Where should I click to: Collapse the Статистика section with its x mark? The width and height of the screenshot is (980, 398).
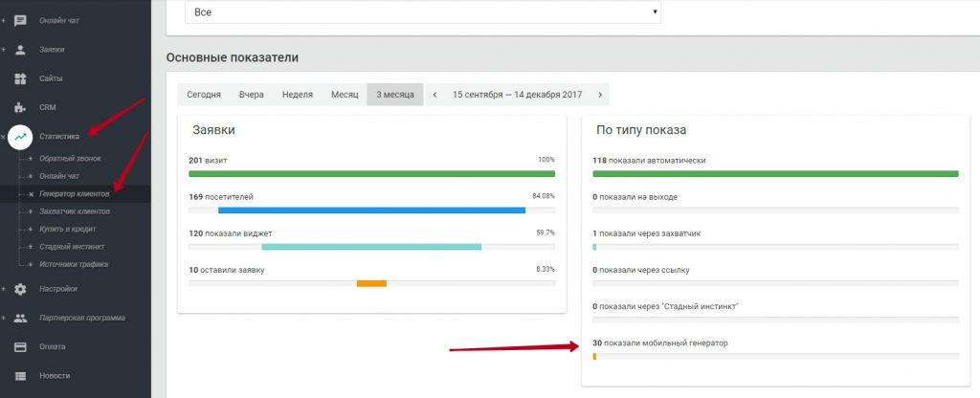tap(3, 136)
